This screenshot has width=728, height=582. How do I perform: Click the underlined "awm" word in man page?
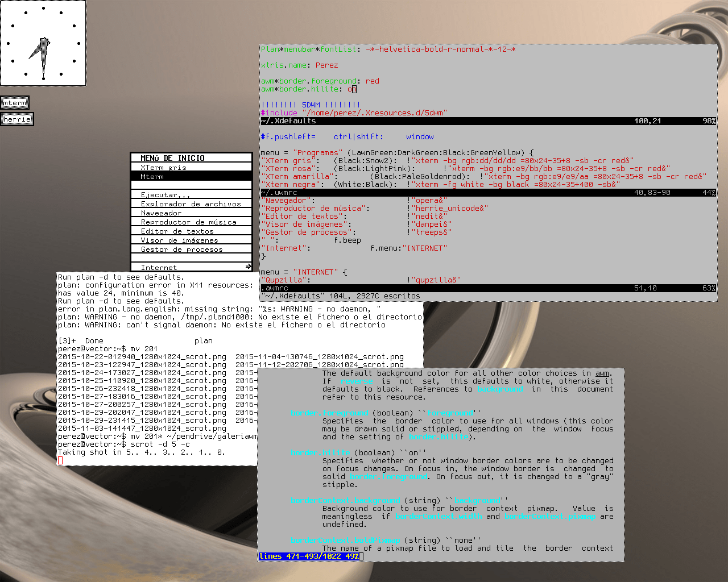pos(602,373)
